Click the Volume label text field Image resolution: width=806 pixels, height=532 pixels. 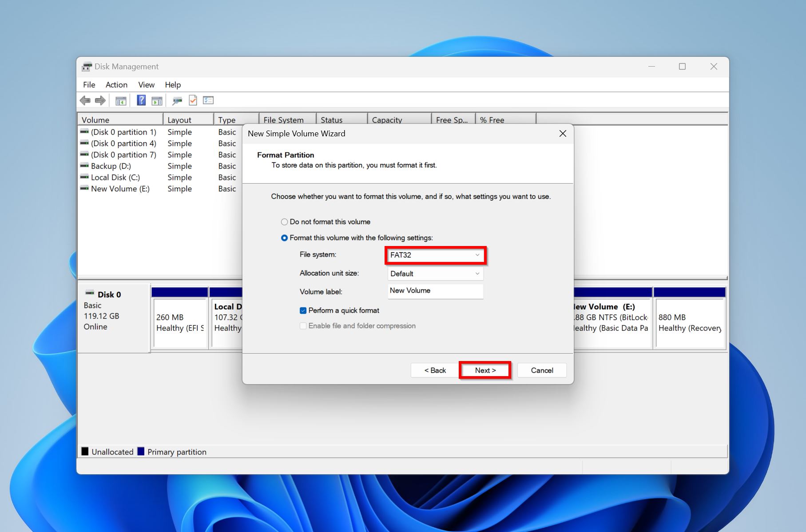[x=435, y=291]
